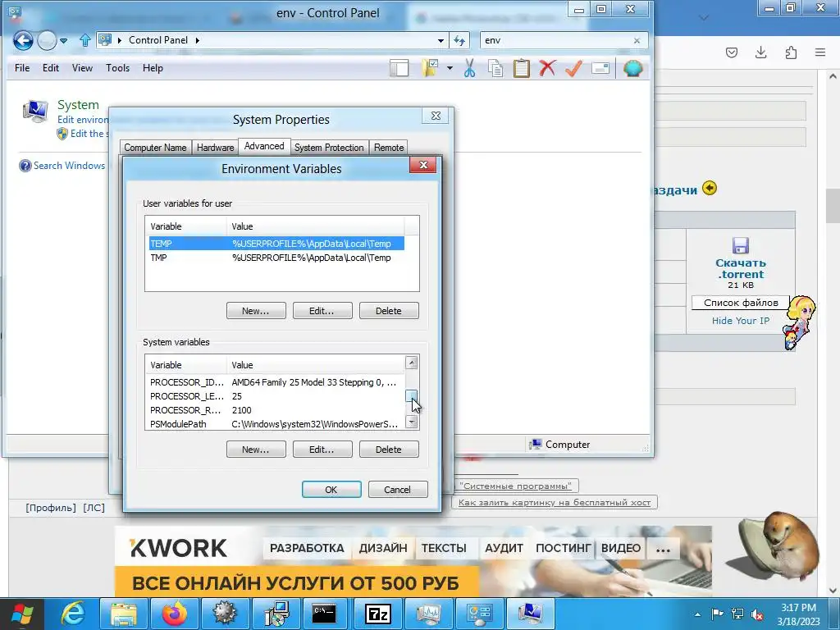Select the TMP user variable row
Screen dimensions: 840x630
pyautogui.click(x=276, y=258)
